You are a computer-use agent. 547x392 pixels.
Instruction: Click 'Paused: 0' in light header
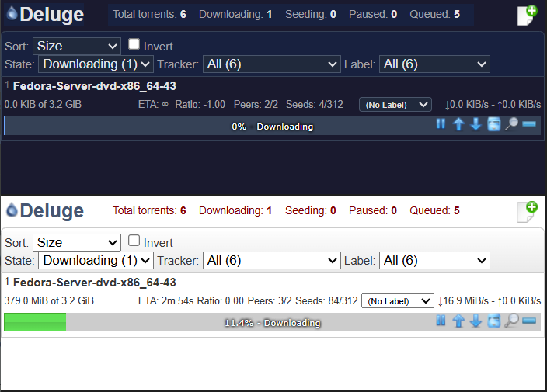pos(373,210)
